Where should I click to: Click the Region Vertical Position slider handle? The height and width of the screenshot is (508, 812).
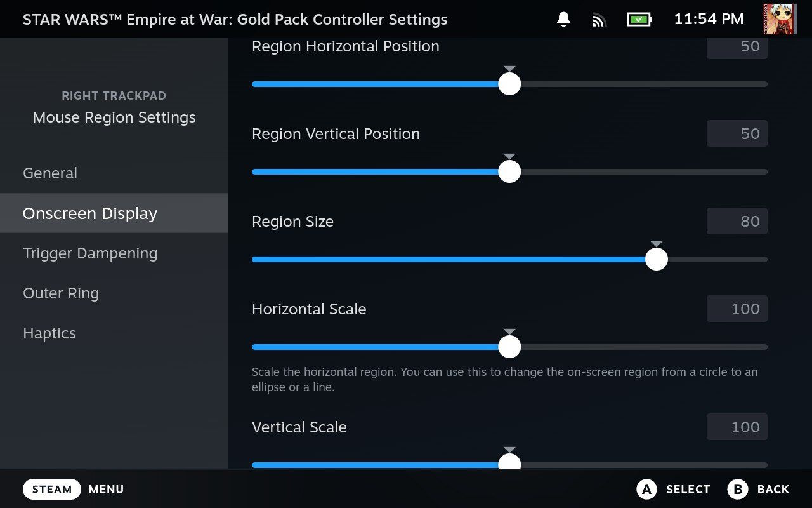(x=509, y=171)
